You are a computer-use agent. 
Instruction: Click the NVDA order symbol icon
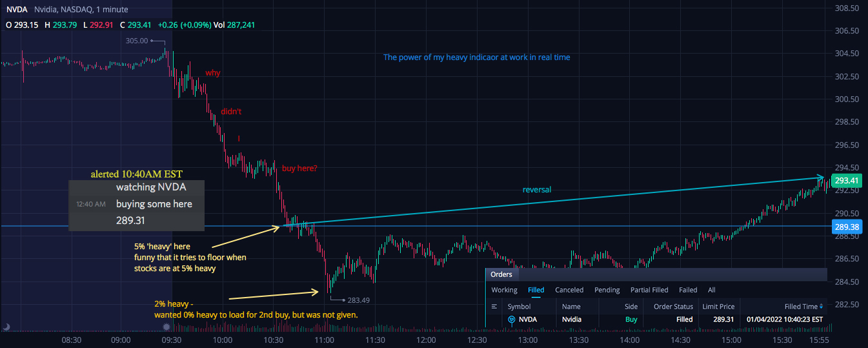[x=512, y=320]
